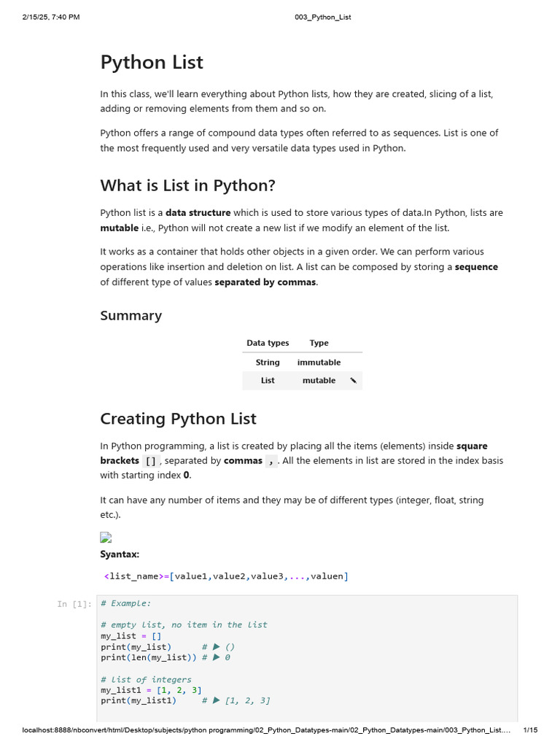The height and width of the screenshot is (747, 560).
Task: Click the inline [] code snippet
Action: coord(150,461)
